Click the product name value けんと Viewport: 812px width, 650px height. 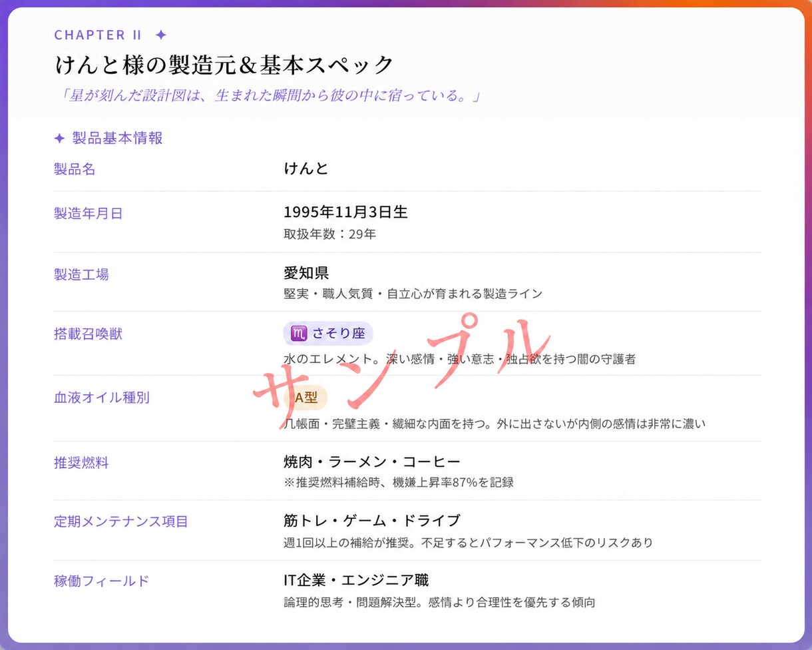(x=306, y=169)
